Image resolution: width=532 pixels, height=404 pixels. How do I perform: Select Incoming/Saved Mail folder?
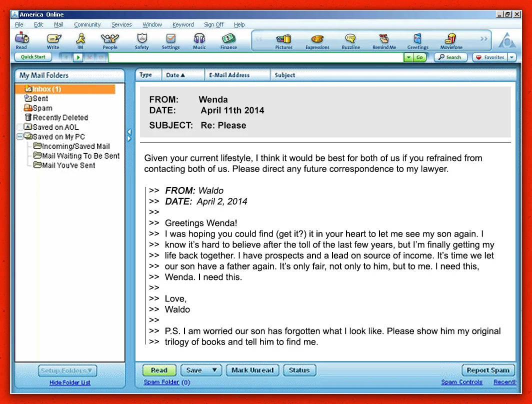pos(71,146)
